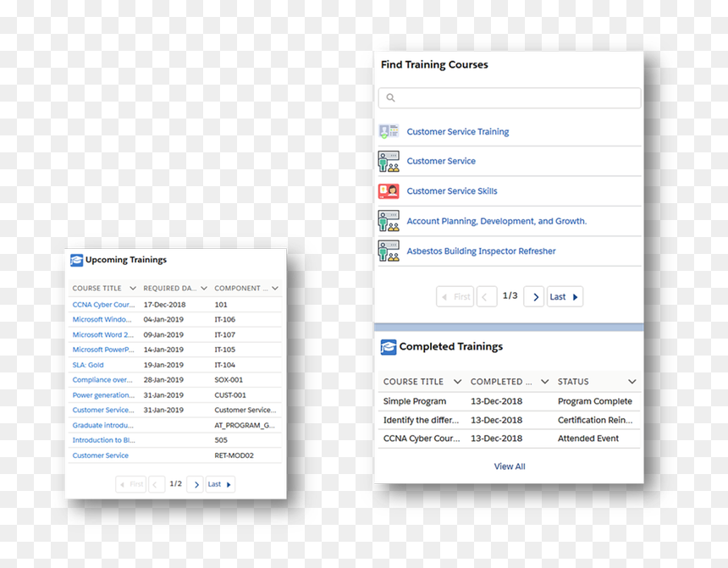Go to next page in Find Training Courses

pos(534,296)
